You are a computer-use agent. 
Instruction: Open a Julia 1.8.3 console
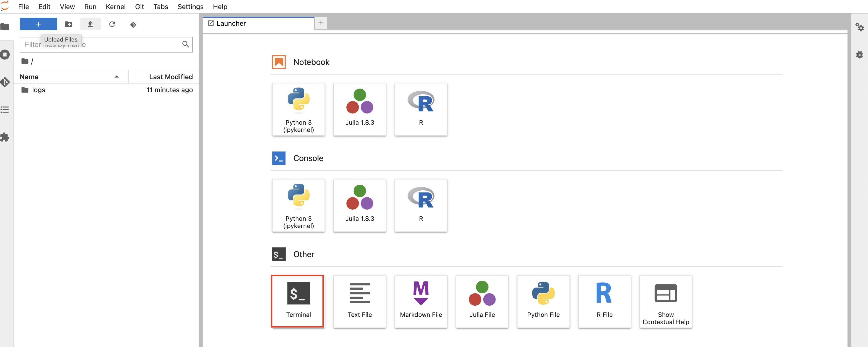(360, 205)
